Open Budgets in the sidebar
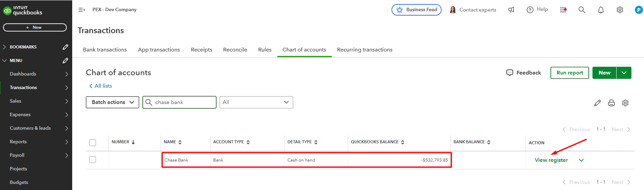Screen dimensions: 644x190 [19, 183]
